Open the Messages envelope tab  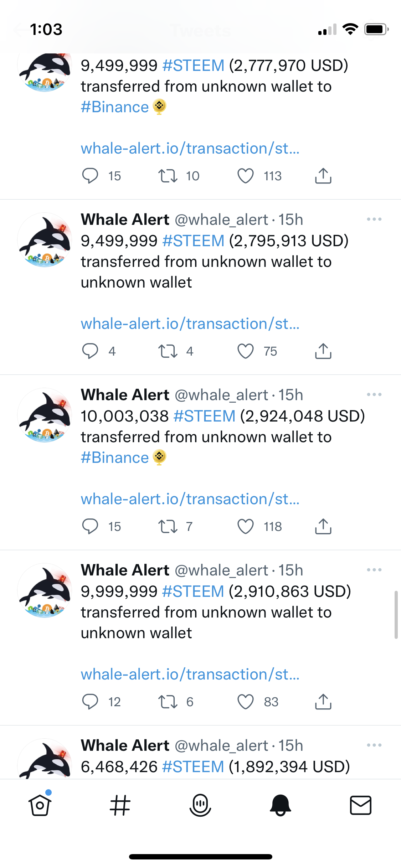pos(361,805)
